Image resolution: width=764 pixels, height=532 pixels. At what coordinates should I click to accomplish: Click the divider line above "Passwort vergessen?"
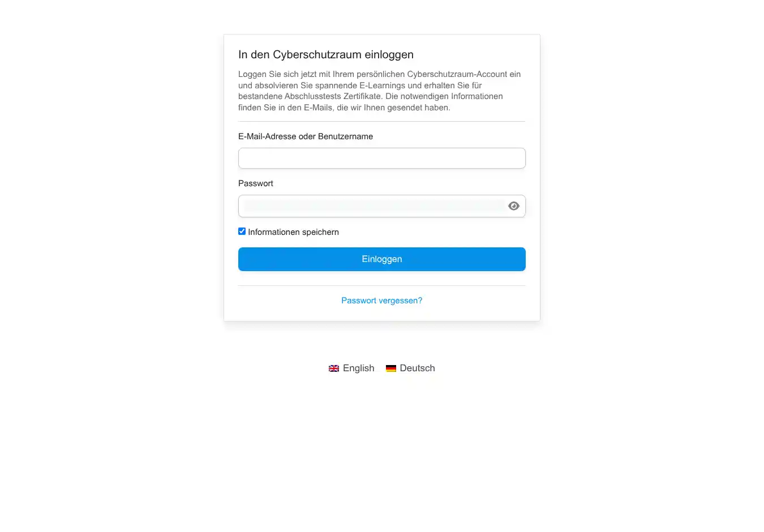click(x=381, y=285)
